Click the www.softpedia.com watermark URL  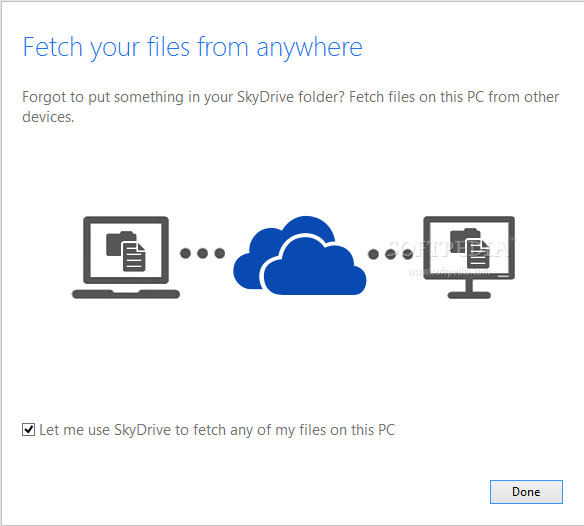pos(449,272)
